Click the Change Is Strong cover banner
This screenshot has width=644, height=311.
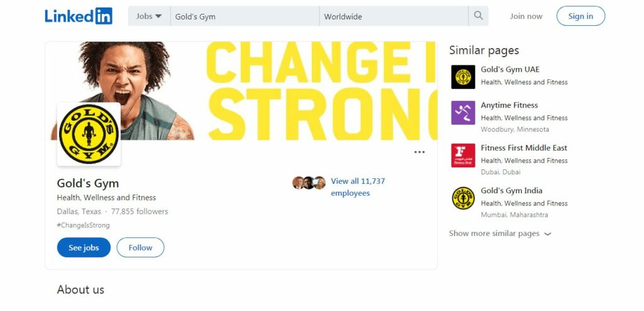click(241, 91)
